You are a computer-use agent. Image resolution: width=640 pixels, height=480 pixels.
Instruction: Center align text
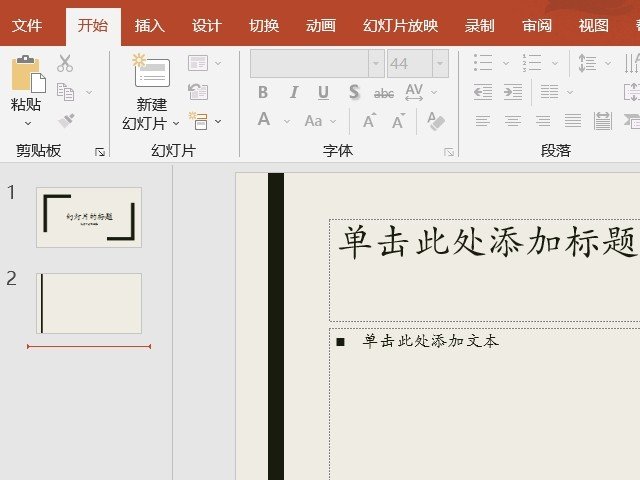coord(513,121)
